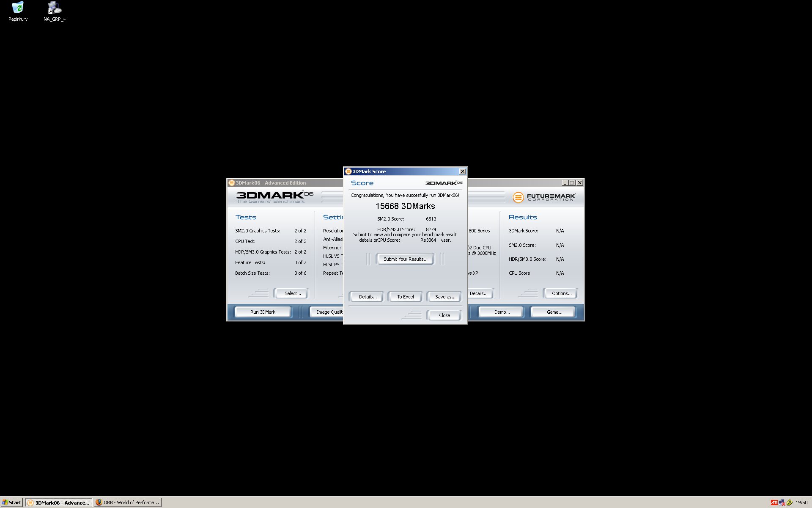
Task: Click the disconnected network tray icon
Action: pyautogui.click(x=782, y=502)
